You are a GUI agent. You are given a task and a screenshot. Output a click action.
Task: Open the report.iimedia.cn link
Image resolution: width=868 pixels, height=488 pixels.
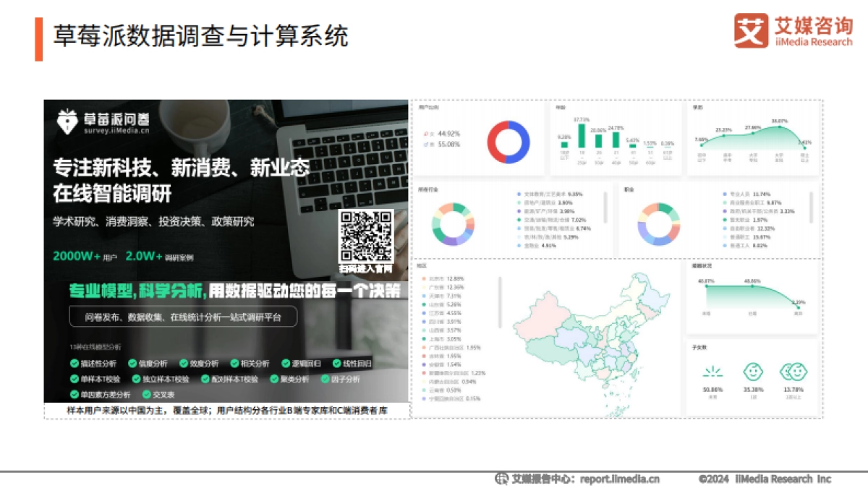[618, 479]
